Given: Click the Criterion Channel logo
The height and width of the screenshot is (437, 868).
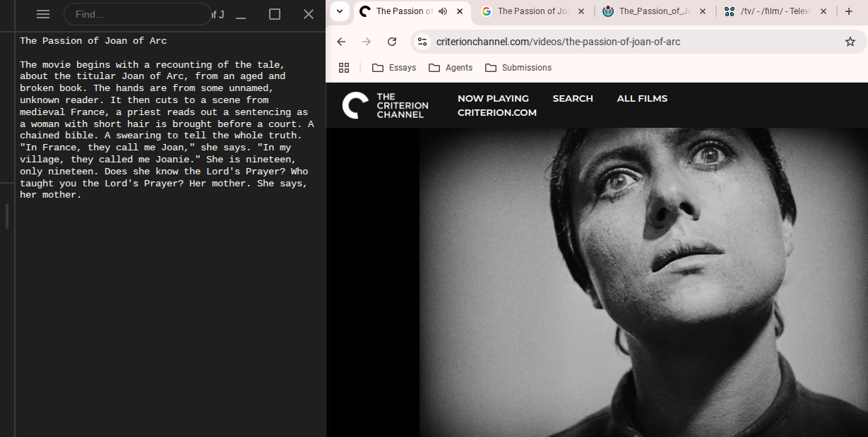Looking at the screenshot, I should pos(385,105).
